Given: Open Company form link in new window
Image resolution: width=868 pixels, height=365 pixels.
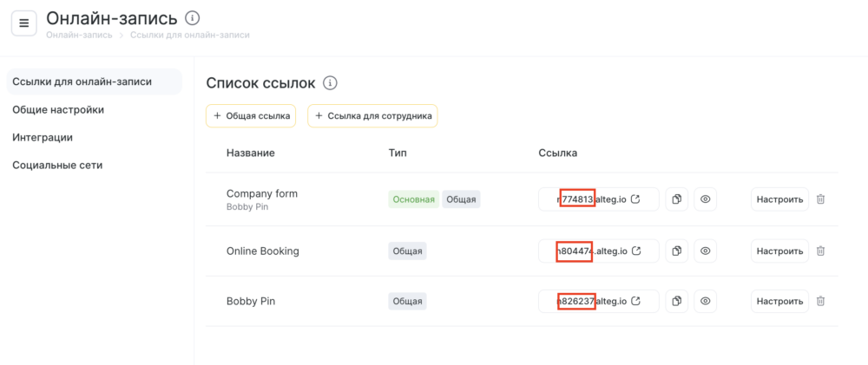Looking at the screenshot, I should [x=635, y=199].
